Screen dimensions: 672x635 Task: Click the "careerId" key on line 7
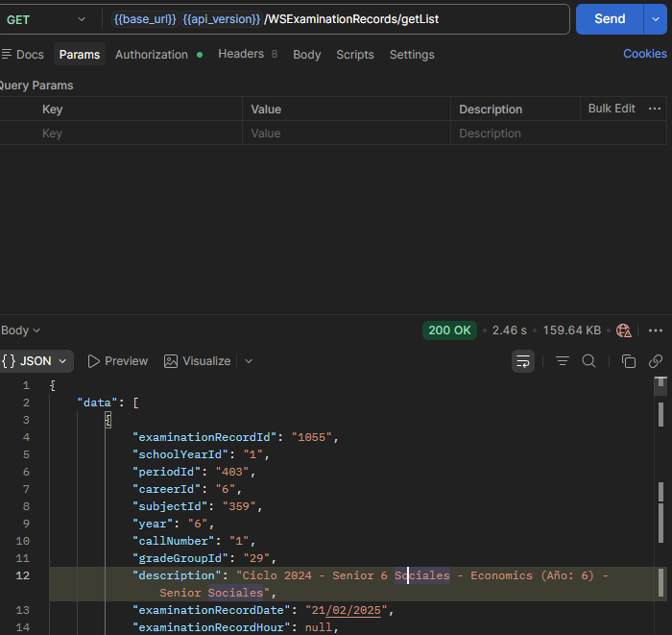166,489
